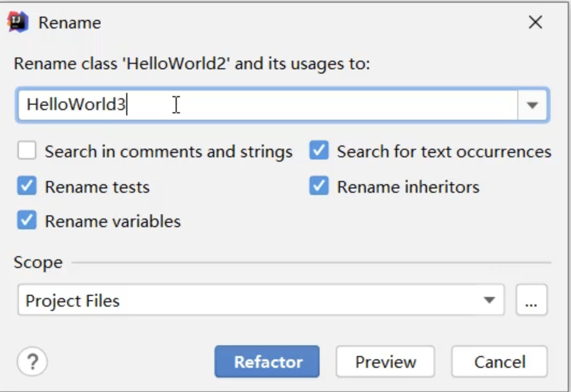Click the IntelliJ IDEA logo in title bar
571x392 pixels.
[18, 22]
